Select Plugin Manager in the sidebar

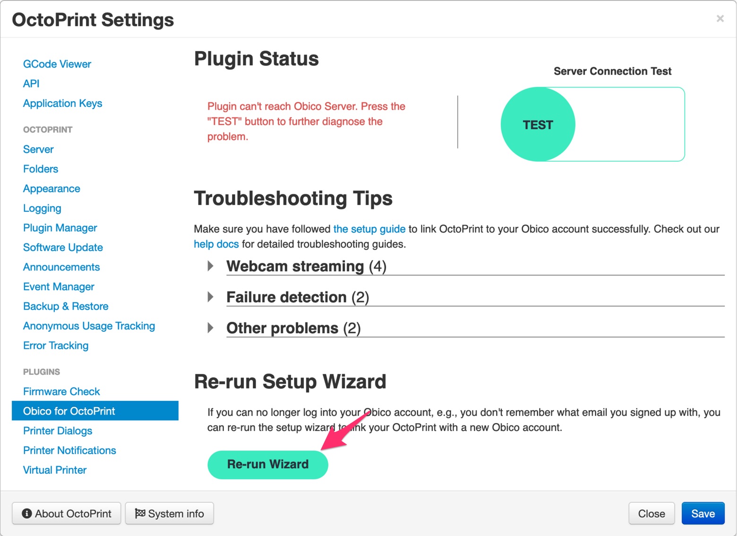point(60,228)
